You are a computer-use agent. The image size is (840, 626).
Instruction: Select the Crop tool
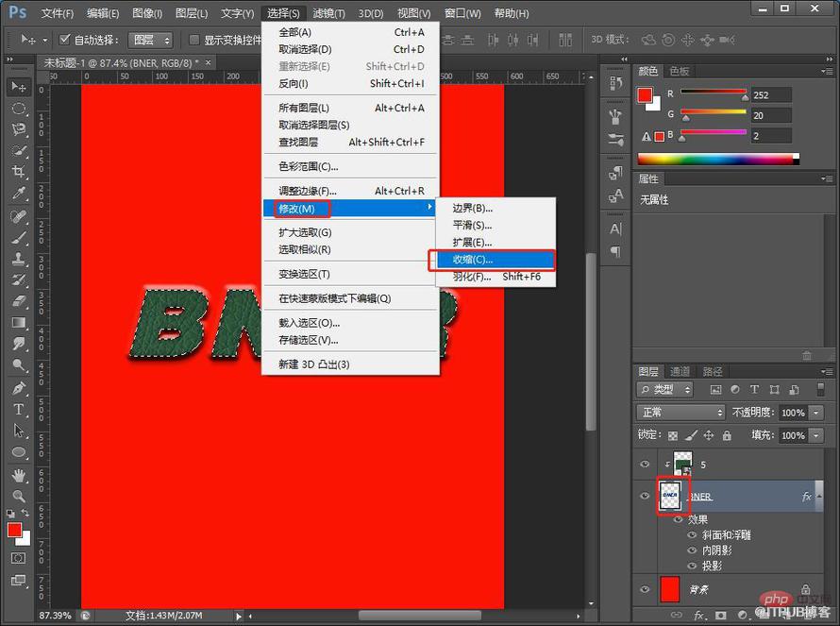pyautogui.click(x=19, y=172)
